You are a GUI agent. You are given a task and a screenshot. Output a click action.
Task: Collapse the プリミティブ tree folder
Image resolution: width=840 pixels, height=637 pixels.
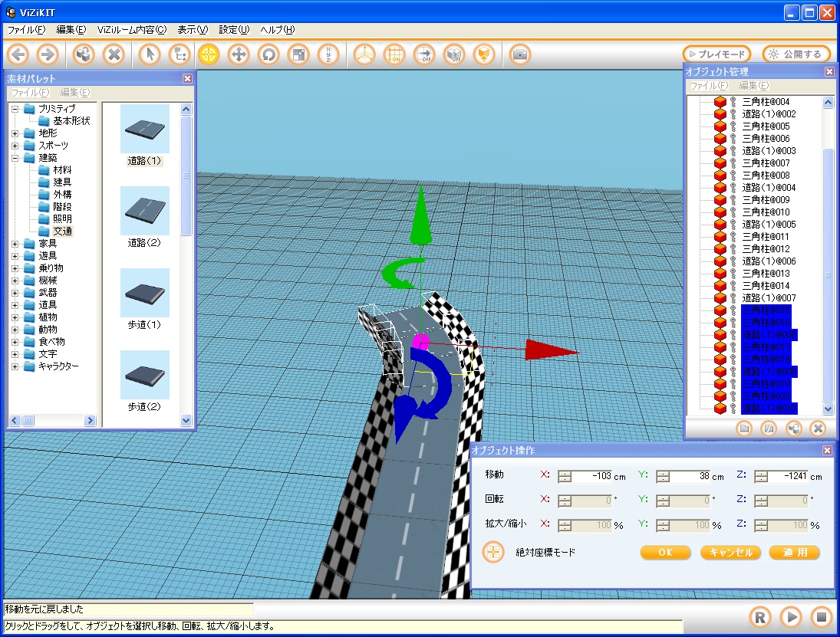pos(15,109)
